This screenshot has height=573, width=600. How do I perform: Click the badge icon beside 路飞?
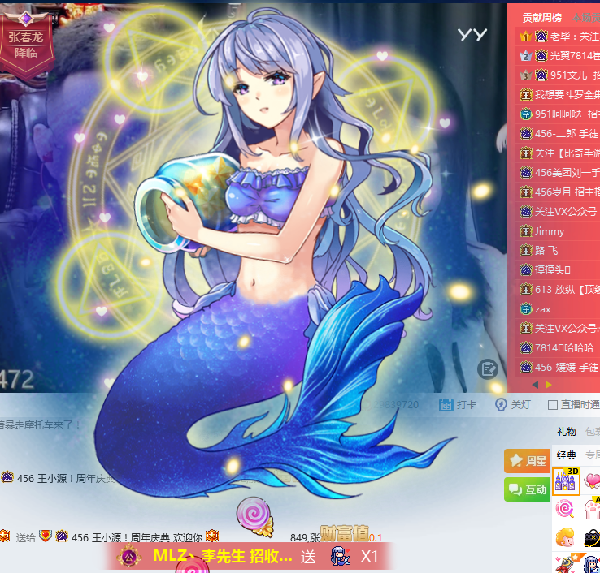[526, 251]
